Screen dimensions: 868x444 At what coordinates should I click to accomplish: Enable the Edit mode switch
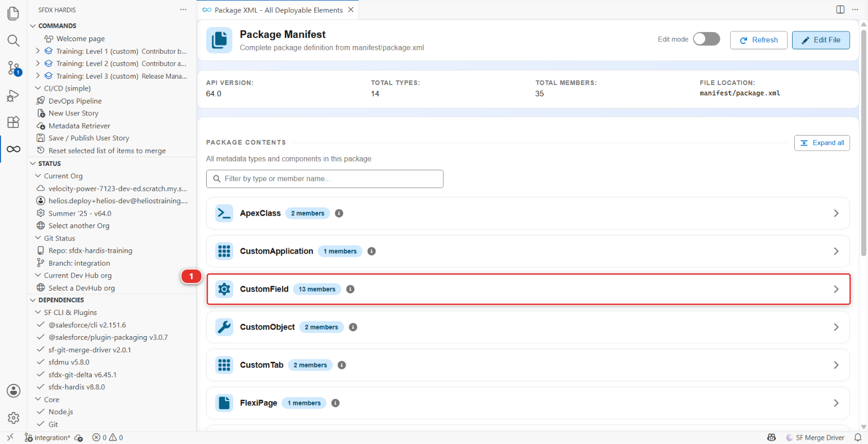[706, 39]
